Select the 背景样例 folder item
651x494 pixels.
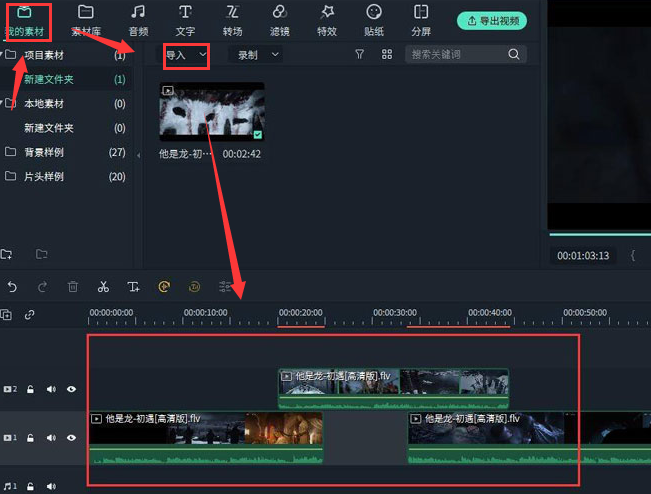(x=44, y=152)
